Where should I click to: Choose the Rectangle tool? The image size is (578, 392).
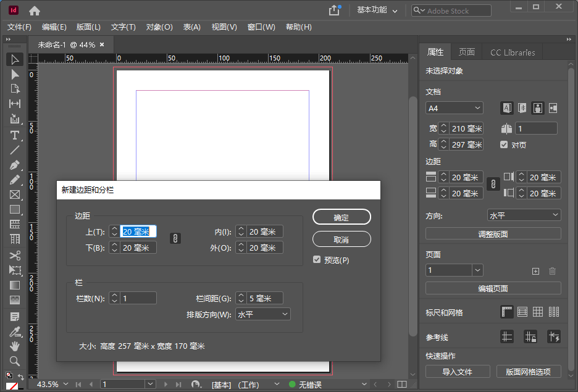click(15, 209)
